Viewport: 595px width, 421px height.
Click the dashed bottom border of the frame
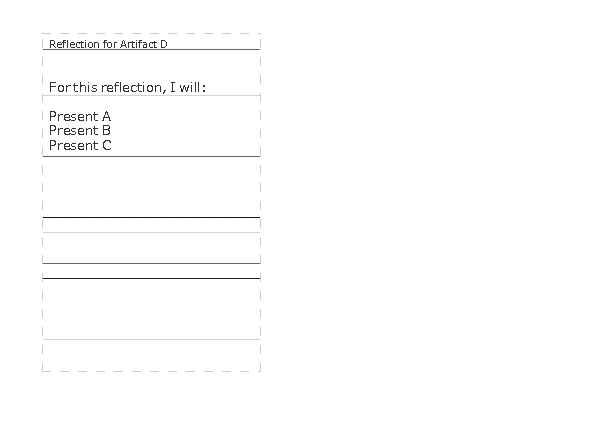click(x=151, y=371)
